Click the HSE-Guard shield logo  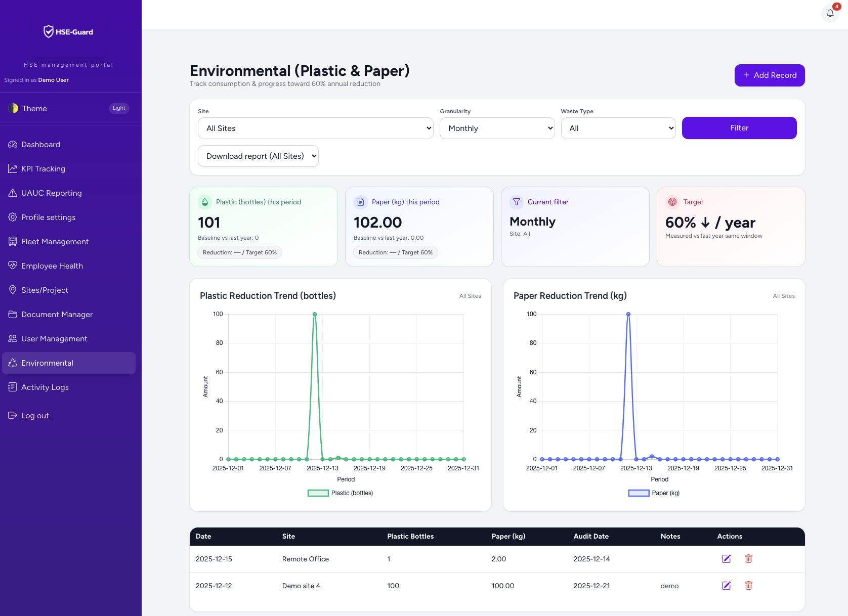(x=49, y=32)
